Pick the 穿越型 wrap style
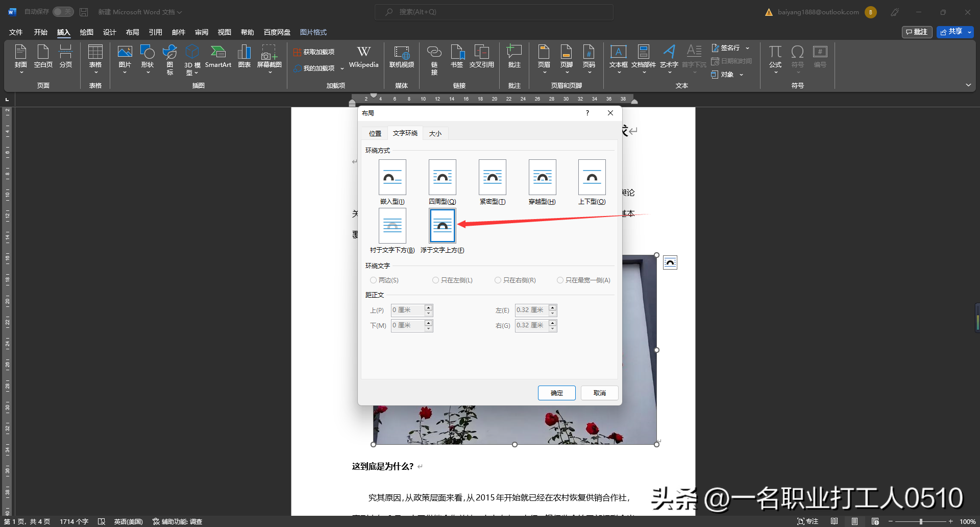 542,177
